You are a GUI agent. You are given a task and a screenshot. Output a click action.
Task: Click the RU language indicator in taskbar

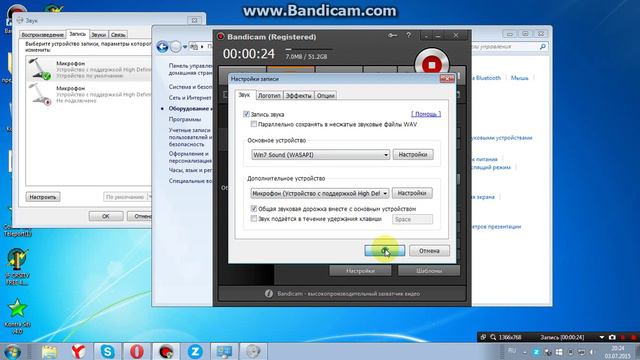512,351
